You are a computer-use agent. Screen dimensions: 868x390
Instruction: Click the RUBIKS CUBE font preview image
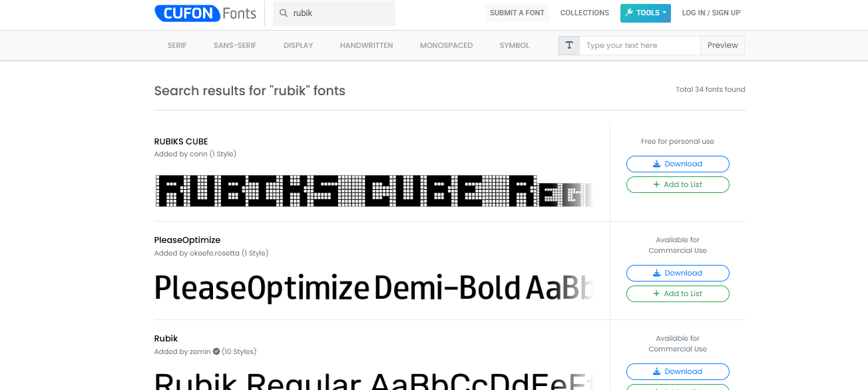(374, 190)
